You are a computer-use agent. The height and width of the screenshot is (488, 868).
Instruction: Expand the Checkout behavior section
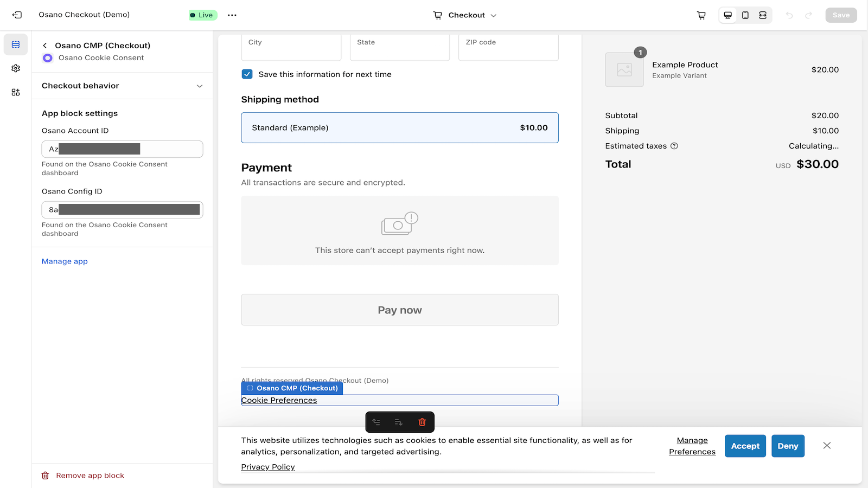(122, 86)
